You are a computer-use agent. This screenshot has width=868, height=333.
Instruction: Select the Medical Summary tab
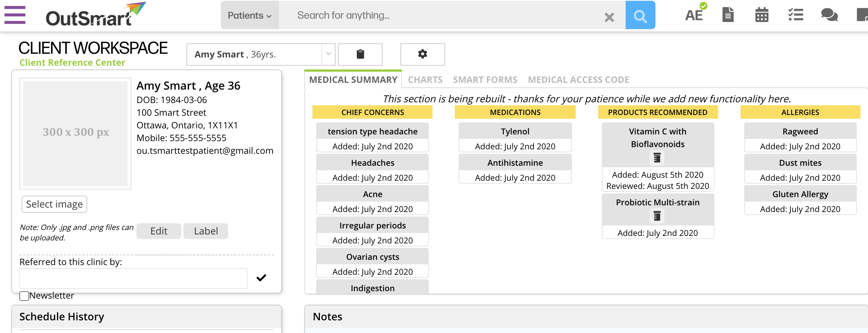[x=353, y=80]
